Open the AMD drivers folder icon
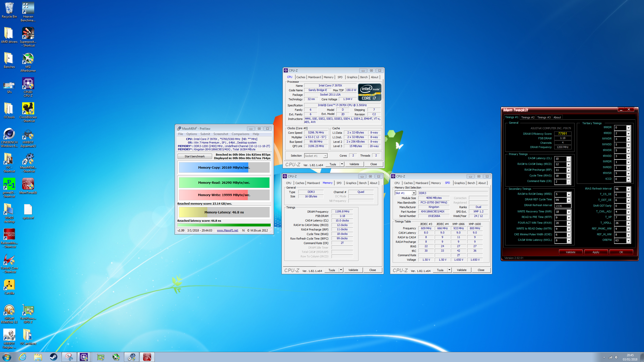 click(x=9, y=35)
